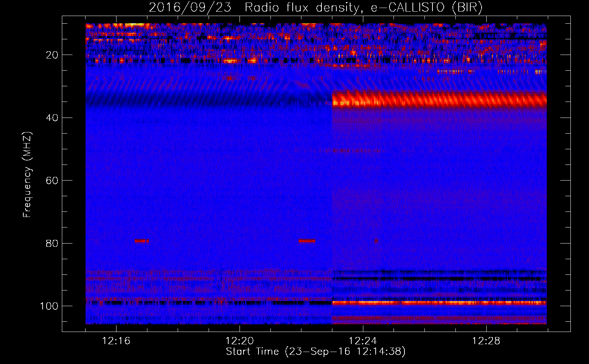Click the red 80 MHz burst near 12:22
The image size is (589, 364).
[307, 241]
